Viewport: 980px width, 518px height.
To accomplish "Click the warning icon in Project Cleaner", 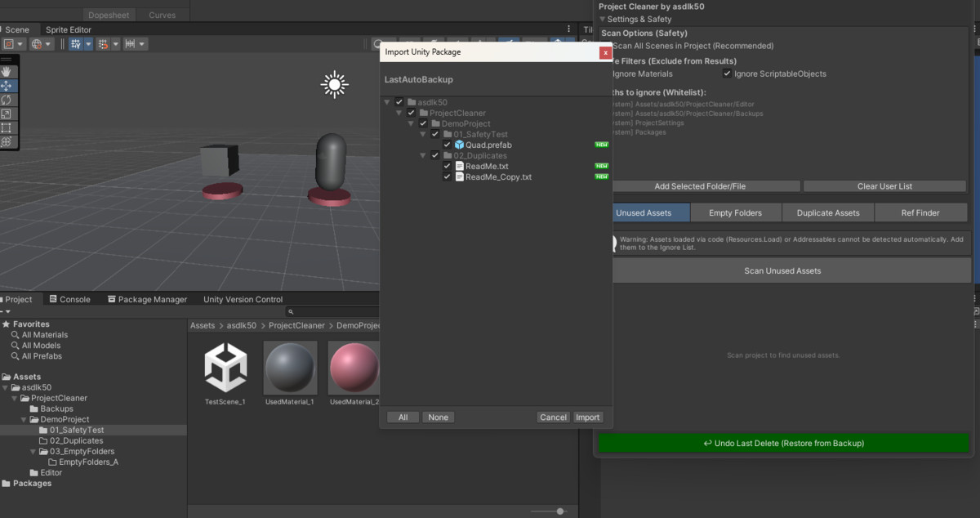I will (614, 243).
